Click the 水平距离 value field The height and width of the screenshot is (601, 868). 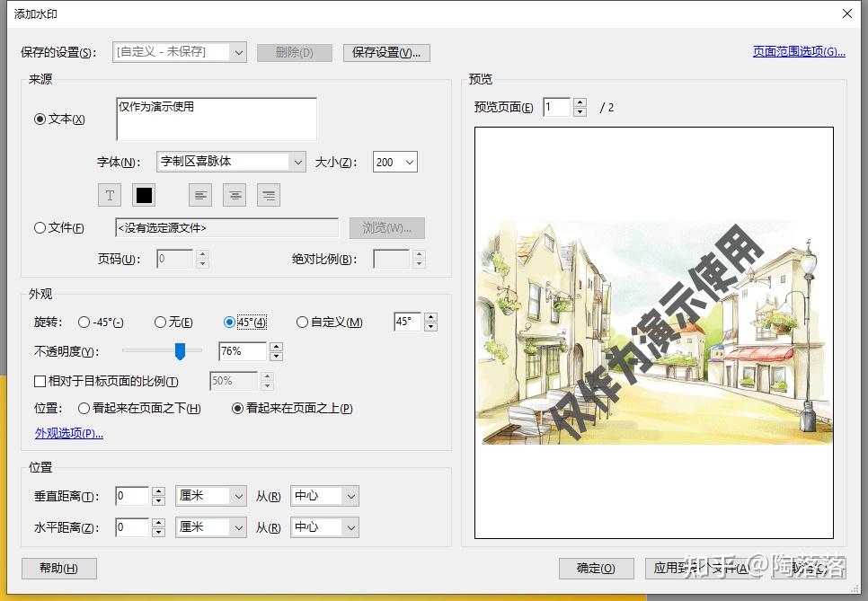click(132, 527)
